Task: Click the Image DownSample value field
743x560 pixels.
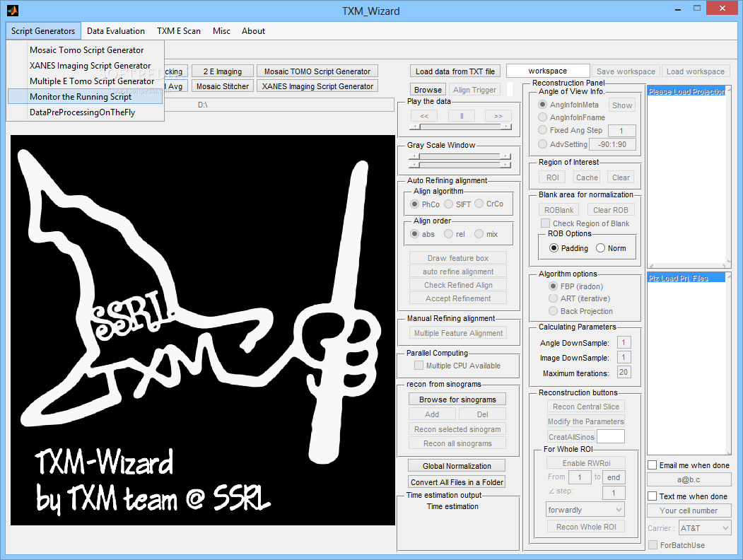Action: tap(624, 357)
